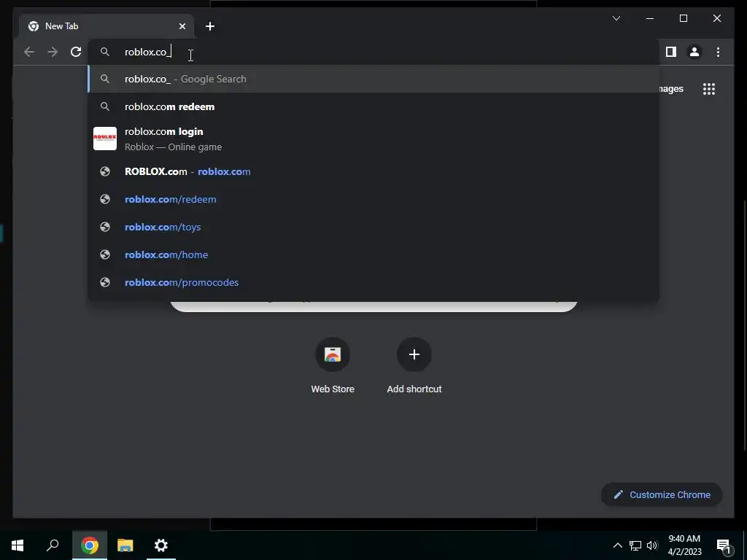Screen dimensions: 747x560
Task: Open Settings gear in taskbar
Action: (161, 545)
